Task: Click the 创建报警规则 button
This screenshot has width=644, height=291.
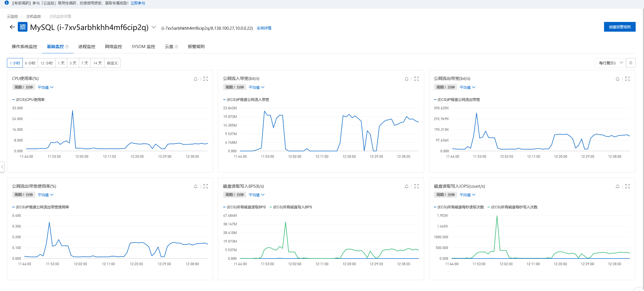Action: coord(620,27)
